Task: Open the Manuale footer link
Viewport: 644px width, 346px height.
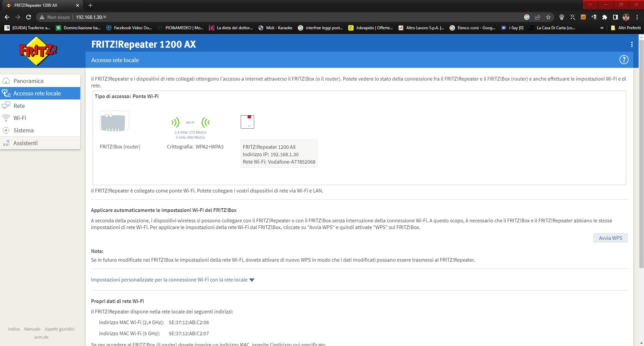Action: pyautogui.click(x=32, y=329)
